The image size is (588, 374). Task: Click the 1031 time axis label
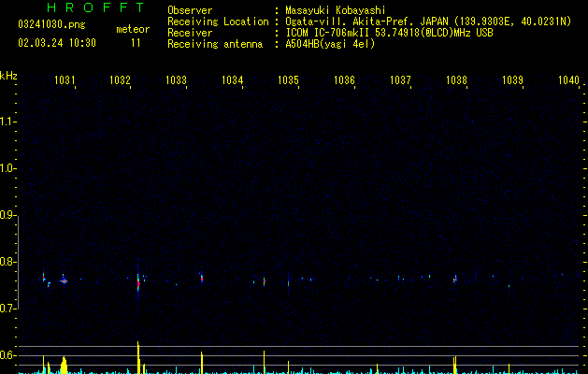(65, 79)
